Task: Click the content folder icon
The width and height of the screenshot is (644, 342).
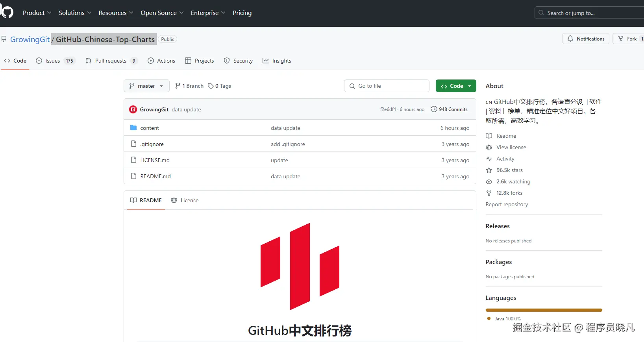Action: pyautogui.click(x=133, y=128)
